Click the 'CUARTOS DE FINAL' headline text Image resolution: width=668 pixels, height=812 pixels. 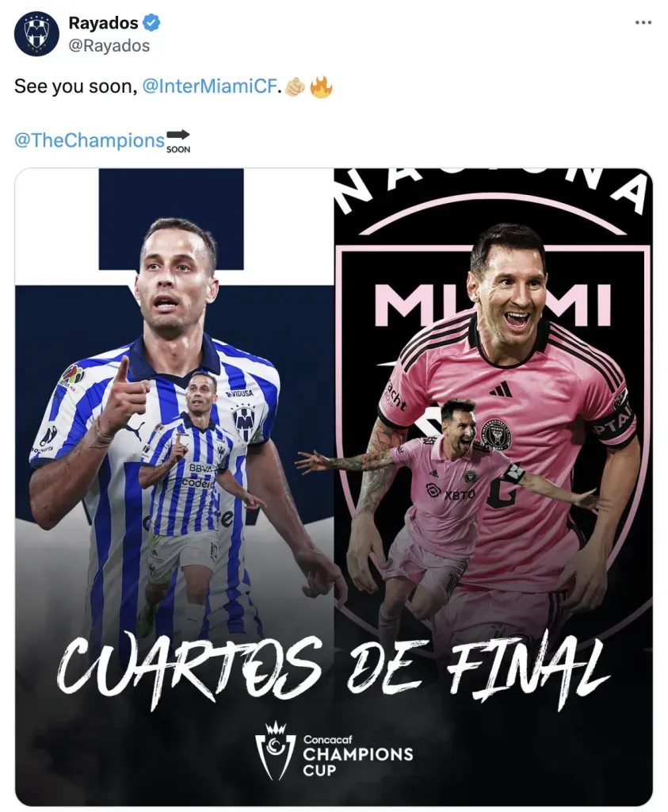click(x=333, y=668)
